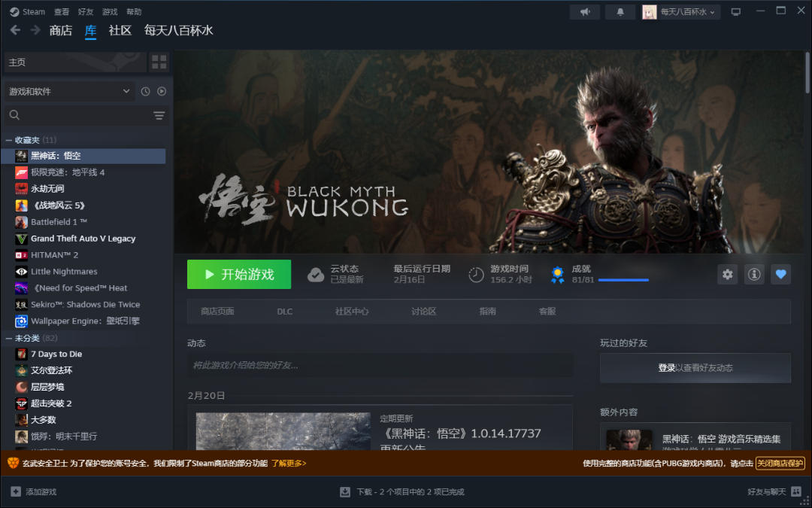Image resolution: width=812 pixels, height=508 pixels.
Task: Select 层层梦境 in the list
Action: click(x=83, y=387)
